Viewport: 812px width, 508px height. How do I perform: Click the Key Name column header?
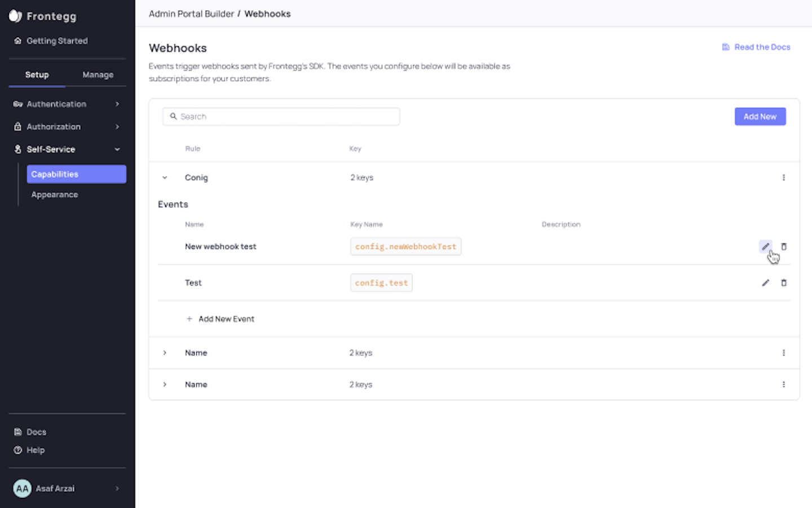coord(367,224)
